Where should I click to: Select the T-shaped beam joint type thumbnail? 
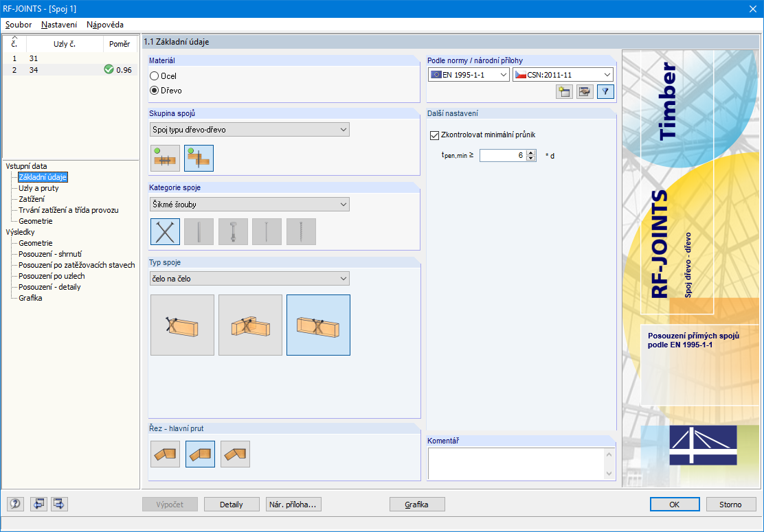coord(251,325)
